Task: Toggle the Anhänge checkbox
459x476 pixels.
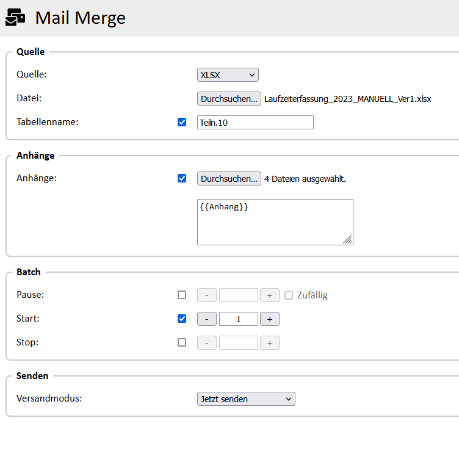Action: click(182, 179)
